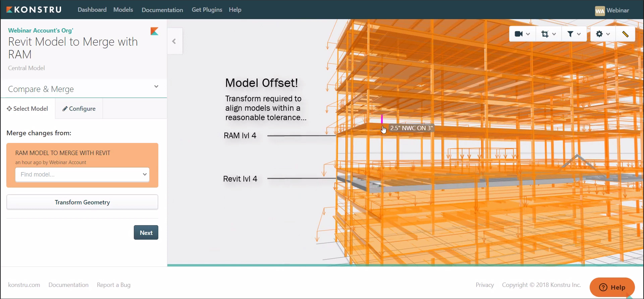
Task: Go to Get Plugins
Action: [x=207, y=10]
